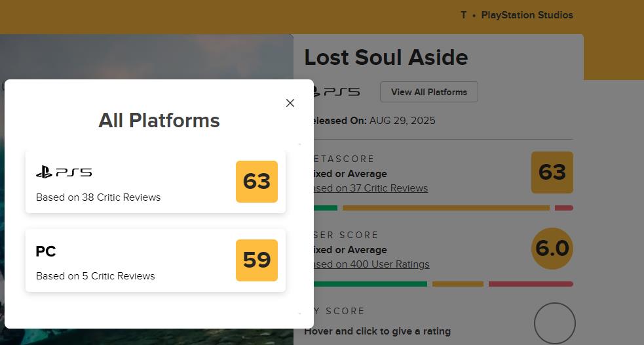The width and height of the screenshot is (644, 345).
Task: Click the red segment of the User Score bar
Action: click(x=531, y=284)
